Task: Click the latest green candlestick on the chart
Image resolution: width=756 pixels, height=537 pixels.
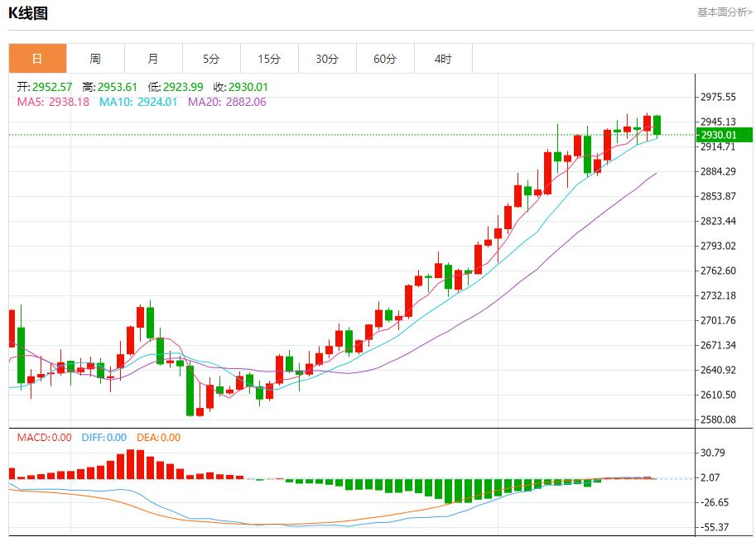Action: coord(657,125)
